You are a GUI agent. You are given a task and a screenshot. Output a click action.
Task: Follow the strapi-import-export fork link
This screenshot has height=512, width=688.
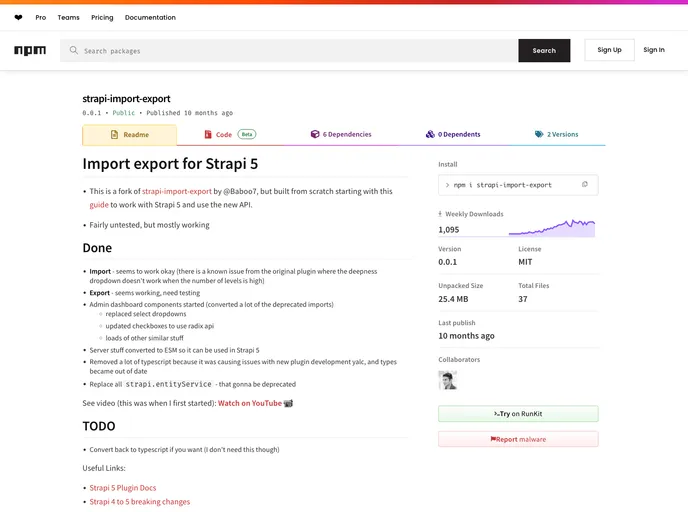[x=177, y=191]
